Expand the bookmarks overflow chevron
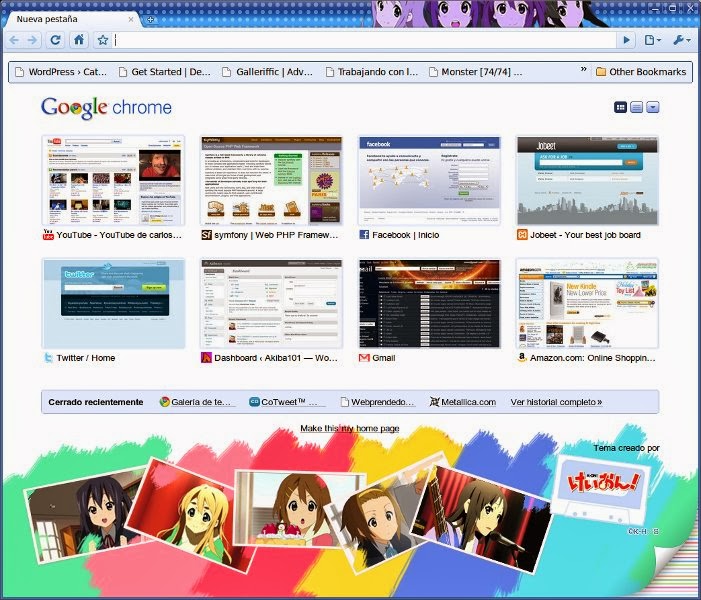Image resolution: width=701 pixels, height=600 pixels. click(x=583, y=70)
